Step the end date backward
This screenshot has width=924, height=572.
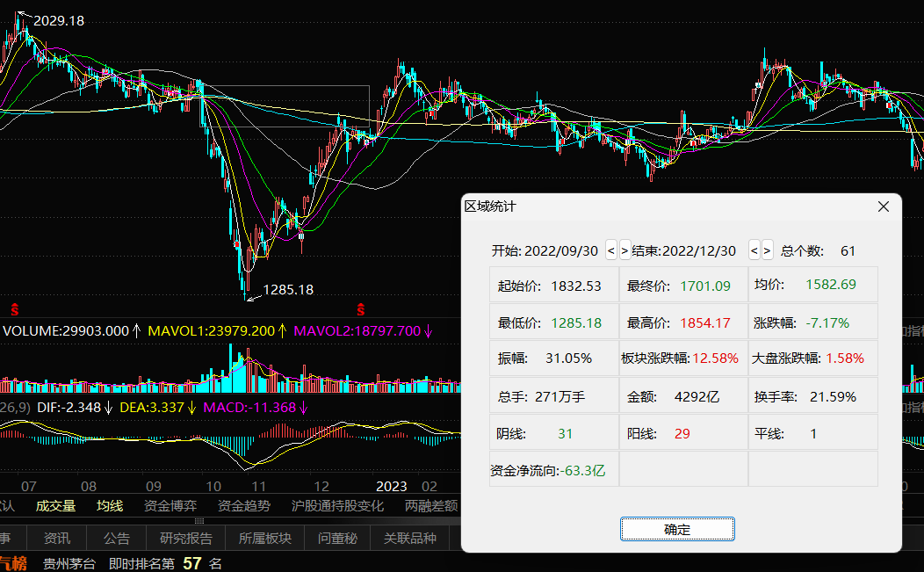[754, 250]
